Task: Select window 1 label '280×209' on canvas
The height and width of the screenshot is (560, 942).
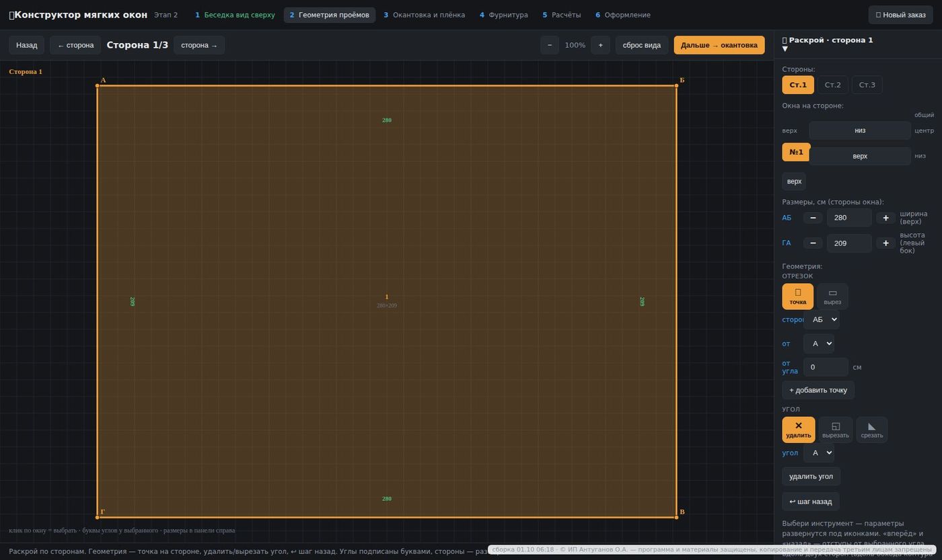Action: 387,306
